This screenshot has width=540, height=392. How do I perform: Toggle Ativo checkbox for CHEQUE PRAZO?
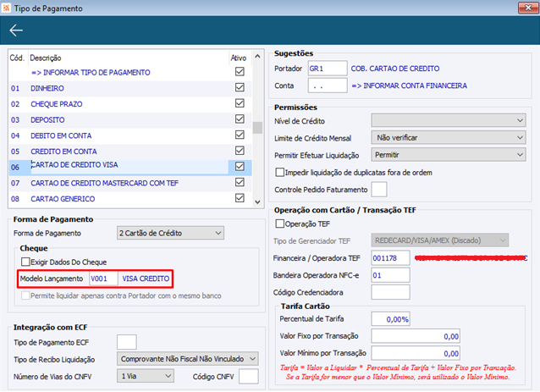click(240, 103)
